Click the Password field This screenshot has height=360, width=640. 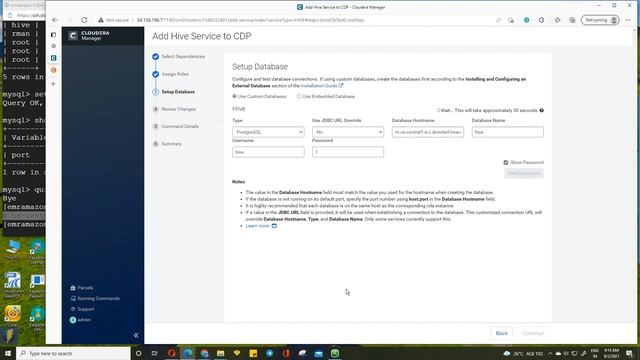click(348, 152)
